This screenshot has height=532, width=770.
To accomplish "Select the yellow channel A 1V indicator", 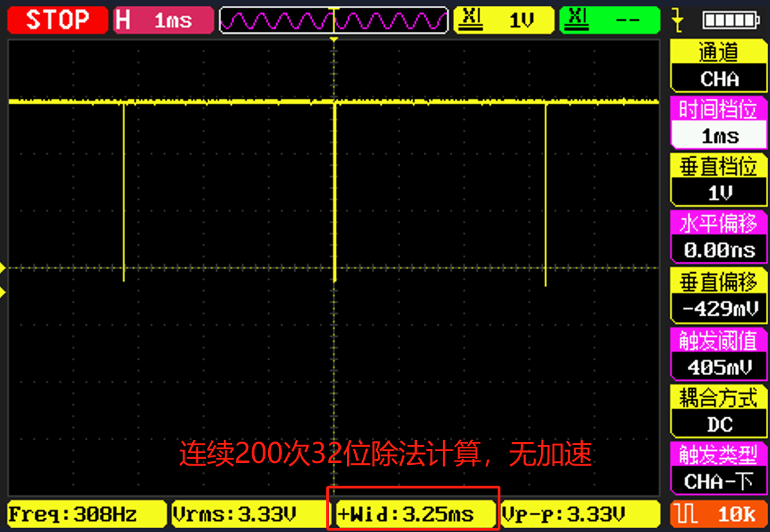I will pos(503,20).
